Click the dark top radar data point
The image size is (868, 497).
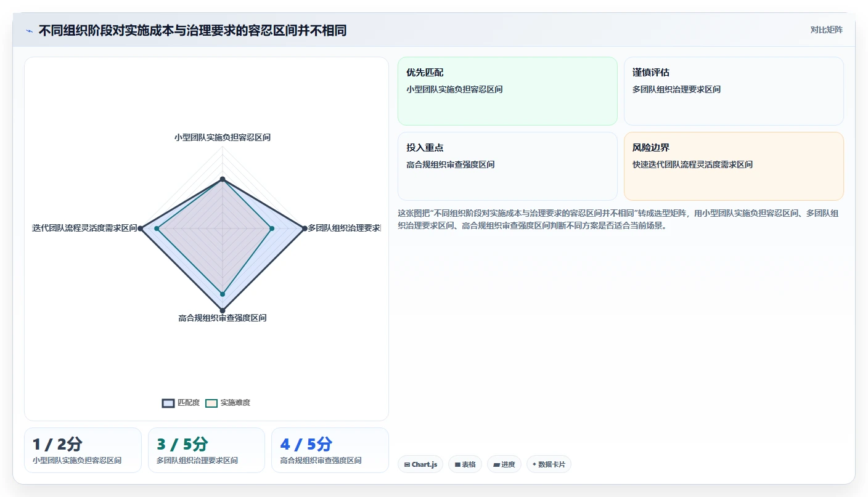point(223,179)
